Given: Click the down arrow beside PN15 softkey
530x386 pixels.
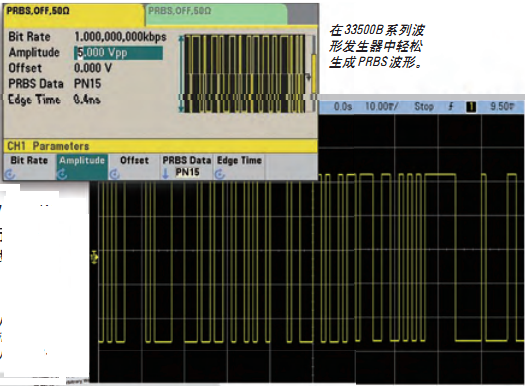Looking at the screenshot, I should (x=166, y=174).
